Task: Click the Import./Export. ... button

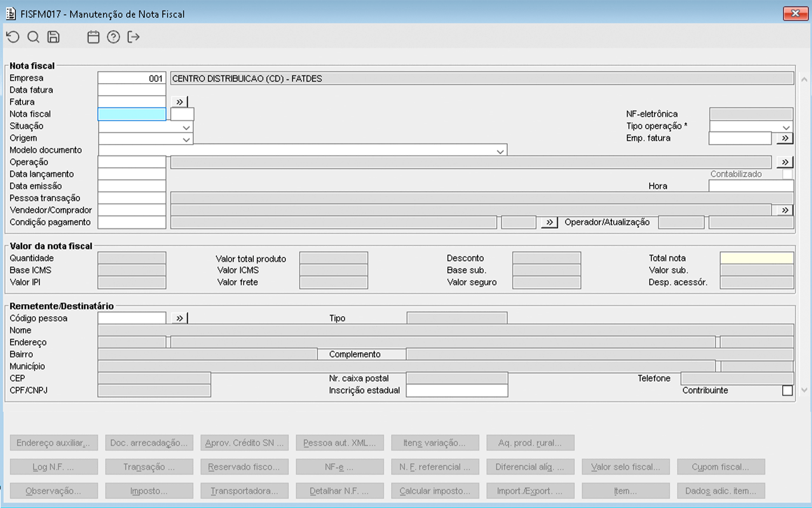Action: 530,491
